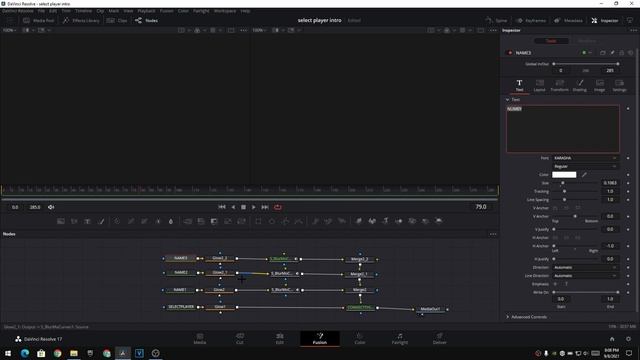Add a Background node from the toolbar
Screen dimensions: 640x360
(61, 221)
